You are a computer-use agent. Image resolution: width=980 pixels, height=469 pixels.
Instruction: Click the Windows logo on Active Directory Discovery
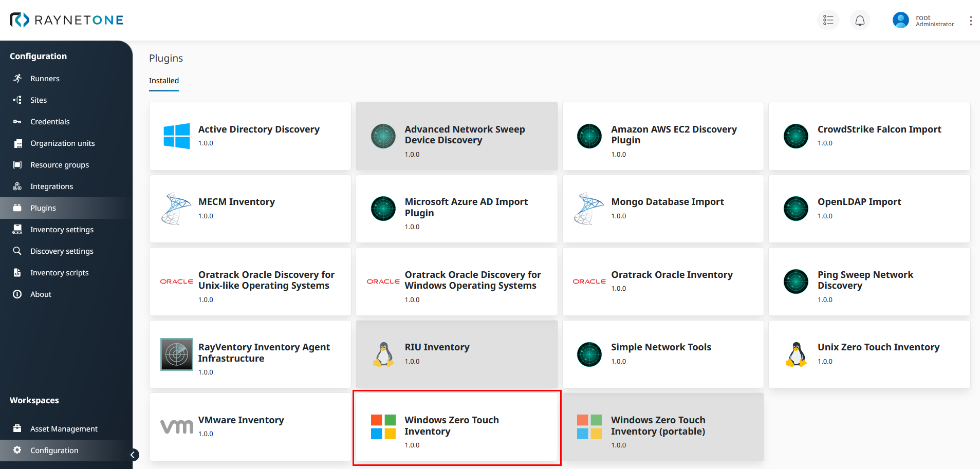176,136
